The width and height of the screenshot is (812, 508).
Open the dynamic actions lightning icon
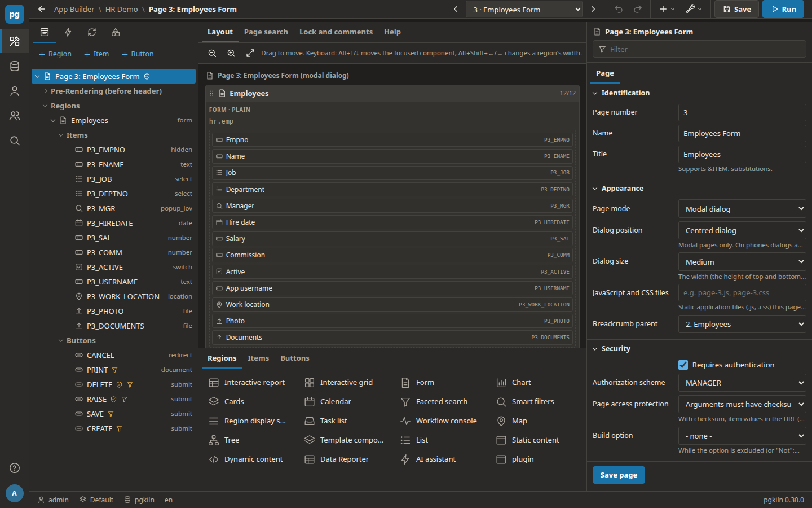click(68, 32)
